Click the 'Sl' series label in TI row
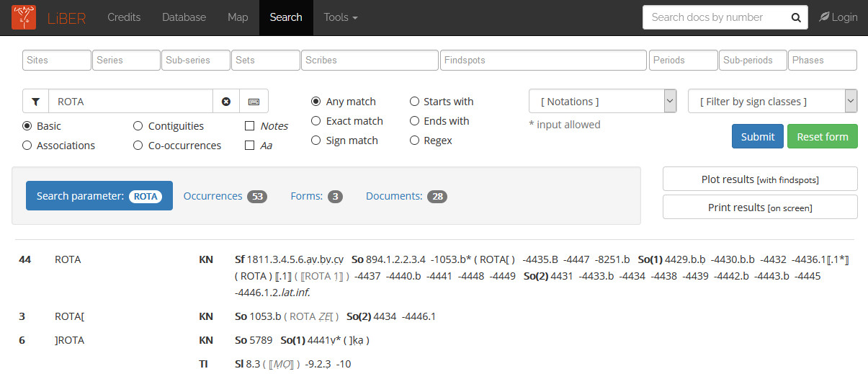The width and height of the screenshot is (868, 374). pyautogui.click(x=238, y=364)
